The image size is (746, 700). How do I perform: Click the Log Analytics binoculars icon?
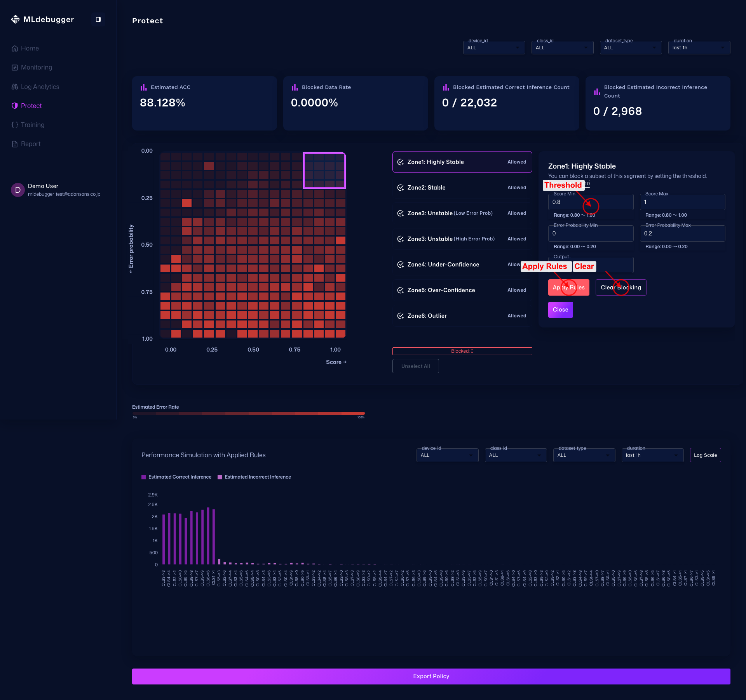15,87
